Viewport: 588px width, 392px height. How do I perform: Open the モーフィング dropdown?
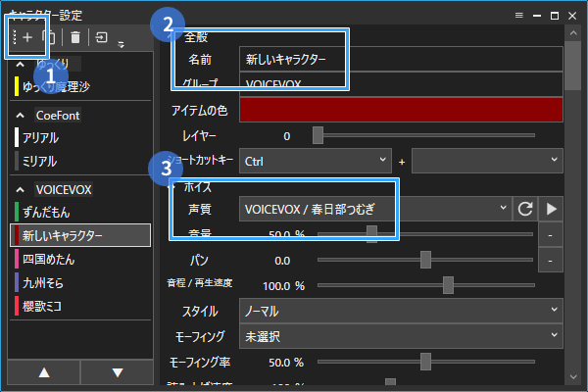point(401,336)
